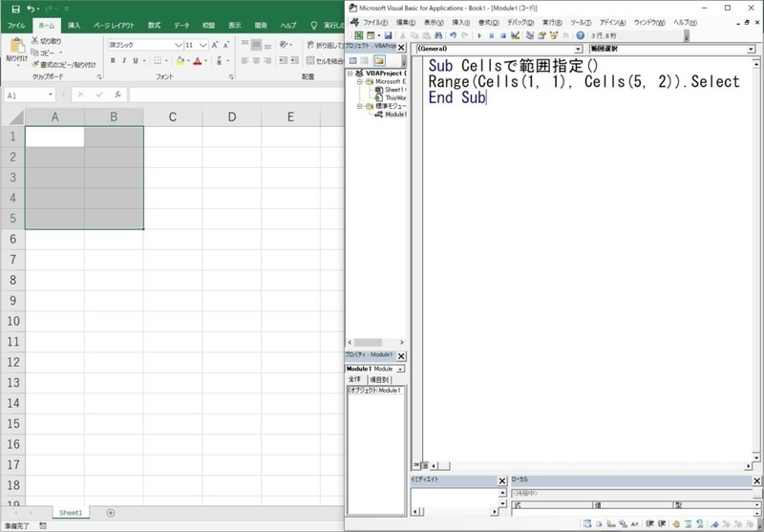This screenshot has width=764, height=532.
Task: Select the Sheet1 worksheet tab
Action: click(x=71, y=513)
